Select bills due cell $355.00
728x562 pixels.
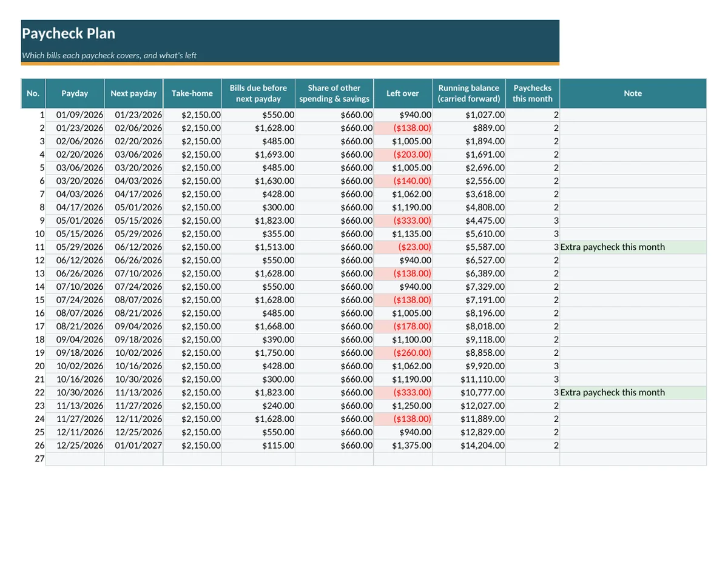pyautogui.click(x=258, y=234)
